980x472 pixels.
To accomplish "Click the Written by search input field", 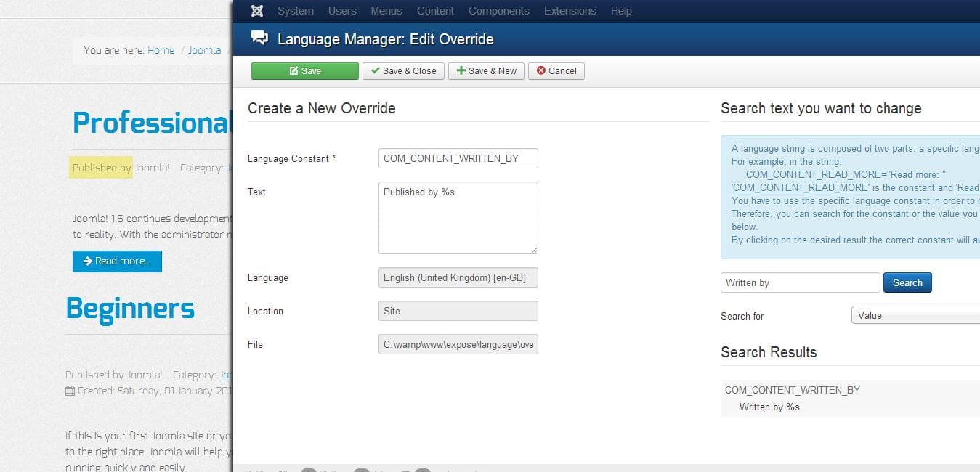I will point(801,282).
